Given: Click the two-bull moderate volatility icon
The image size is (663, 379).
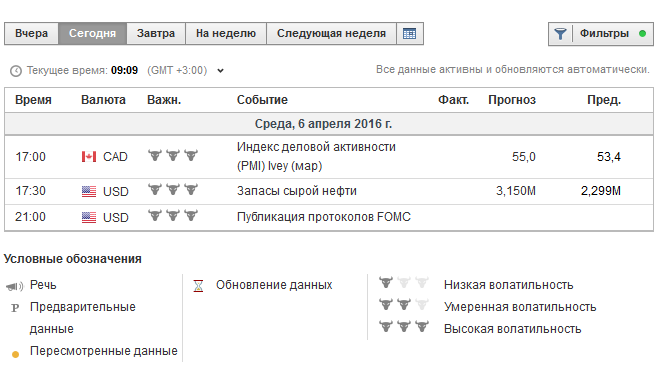Looking at the screenshot, I should 404,304.
